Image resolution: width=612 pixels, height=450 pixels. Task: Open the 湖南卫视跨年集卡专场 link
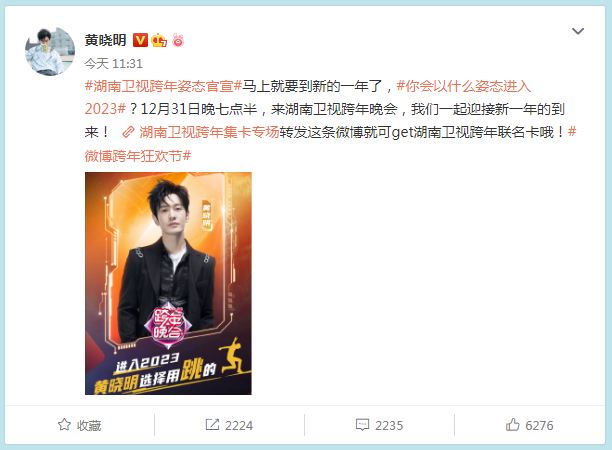coord(209,132)
